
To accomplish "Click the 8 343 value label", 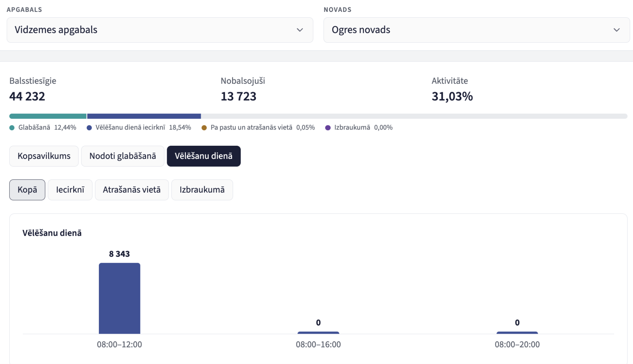I will click(x=119, y=254).
